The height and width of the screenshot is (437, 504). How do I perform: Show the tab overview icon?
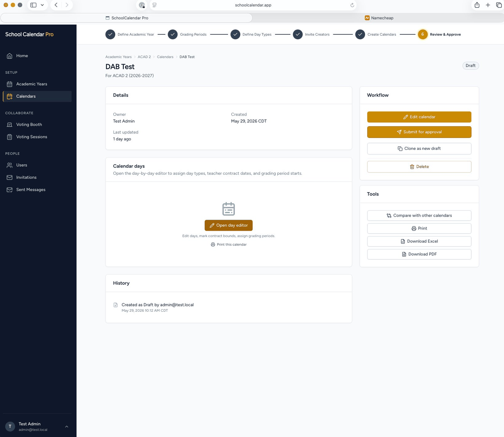[x=499, y=5]
